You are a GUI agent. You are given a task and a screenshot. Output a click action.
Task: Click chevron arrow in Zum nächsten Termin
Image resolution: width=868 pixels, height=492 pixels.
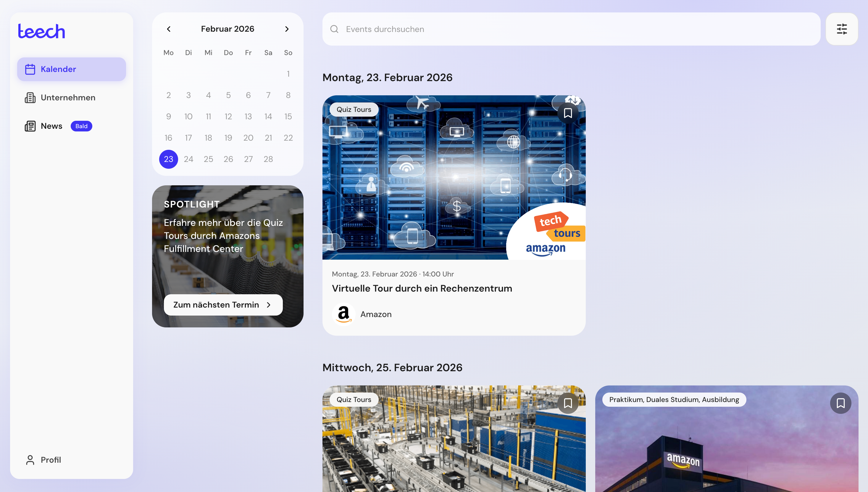pyautogui.click(x=269, y=305)
